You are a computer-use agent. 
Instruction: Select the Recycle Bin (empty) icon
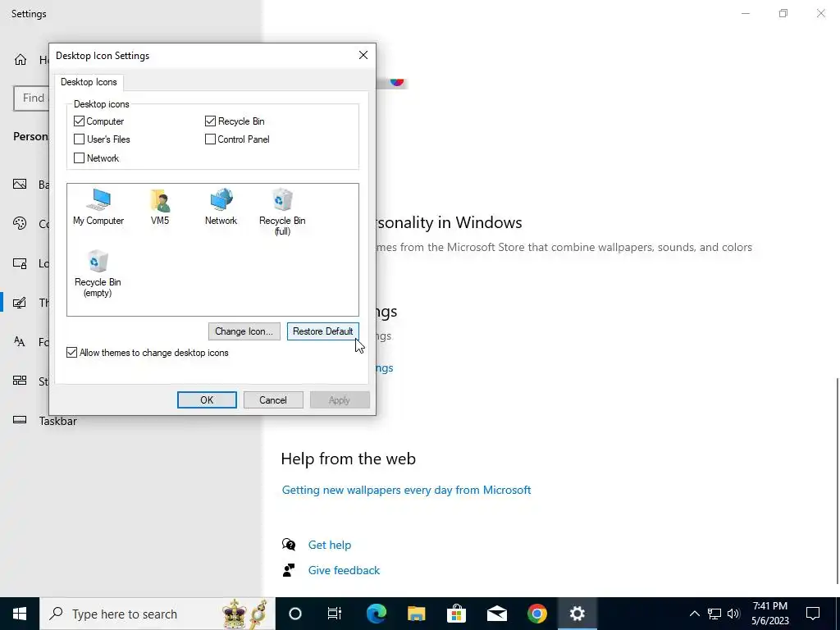point(98,273)
